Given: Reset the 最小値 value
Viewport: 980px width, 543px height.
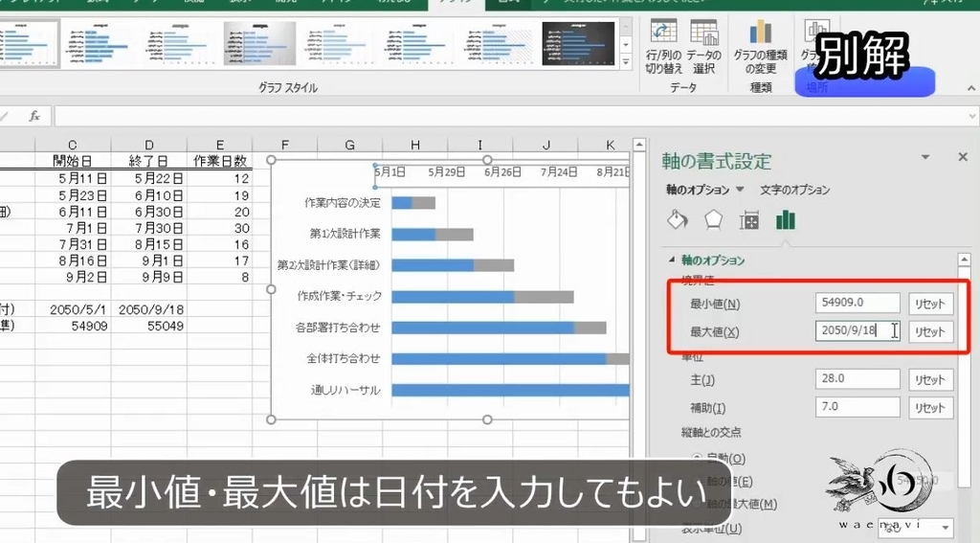Looking at the screenshot, I should tap(930, 304).
